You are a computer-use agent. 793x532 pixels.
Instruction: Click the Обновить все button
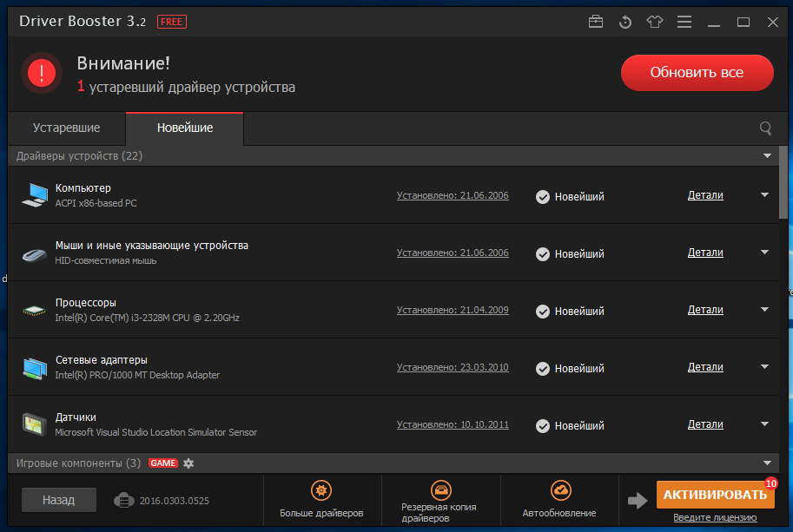click(697, 73)
